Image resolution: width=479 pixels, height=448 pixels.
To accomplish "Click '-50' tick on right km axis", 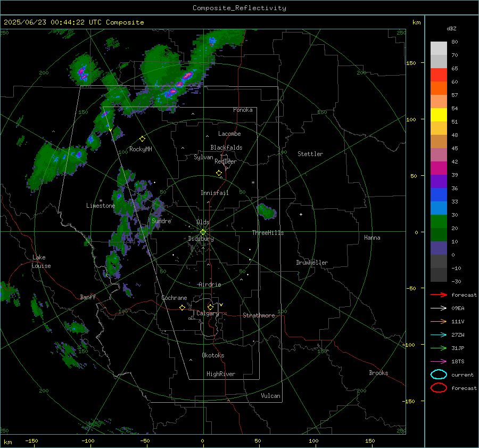I will pyautogui.click(x=410, y=288).
